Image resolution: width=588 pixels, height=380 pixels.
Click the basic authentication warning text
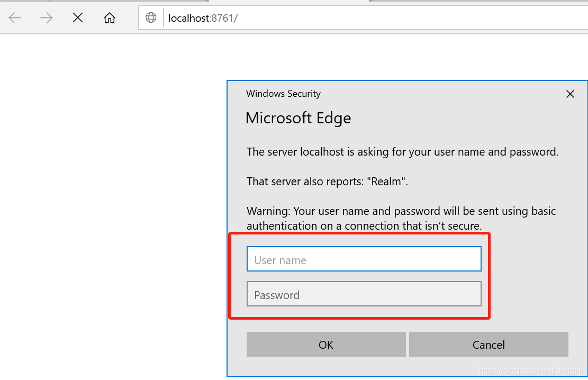pos(401,218)
